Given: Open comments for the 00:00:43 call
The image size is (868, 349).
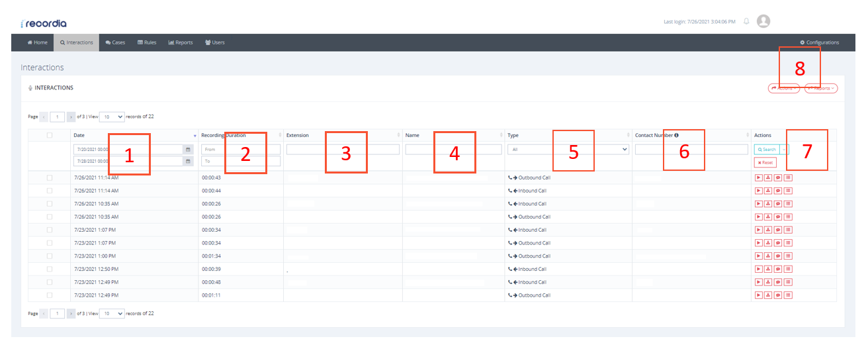Looking at the screenshot, I should click(x=778, y=177).
